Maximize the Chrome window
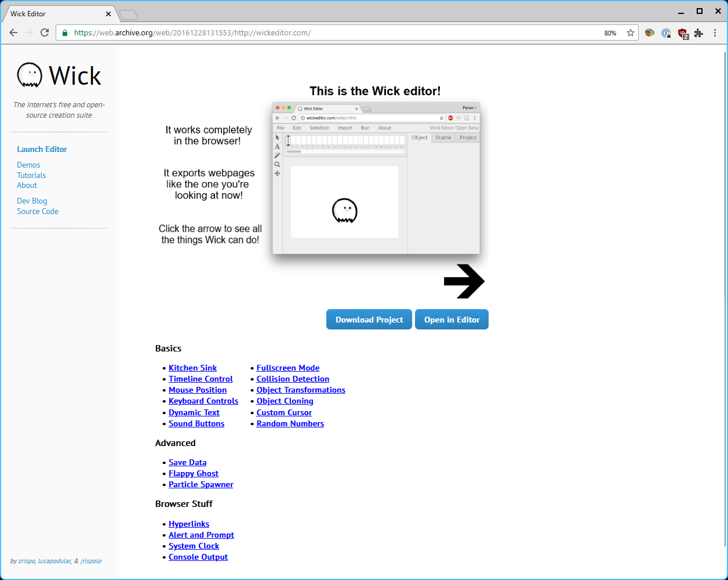Viewport: 728px width, 580px height. 700,11
